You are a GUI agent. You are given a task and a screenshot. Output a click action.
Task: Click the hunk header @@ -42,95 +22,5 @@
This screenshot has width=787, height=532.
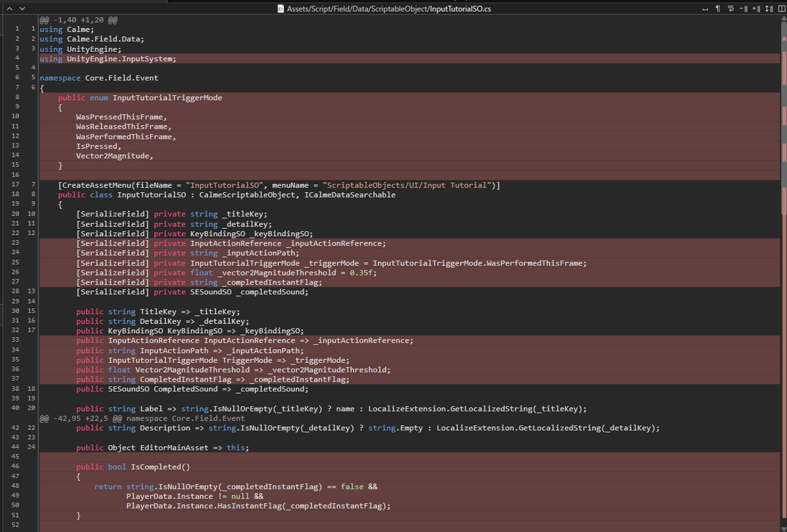click(142, 418)
